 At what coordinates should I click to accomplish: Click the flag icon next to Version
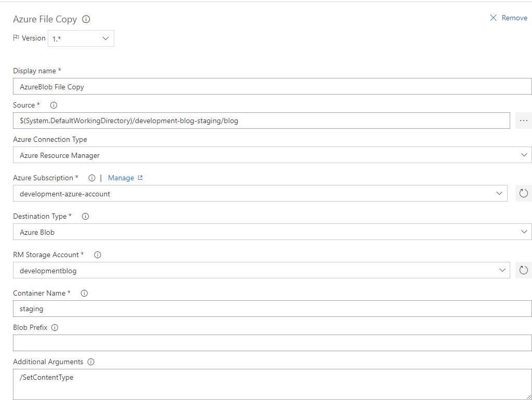(16, 38)
